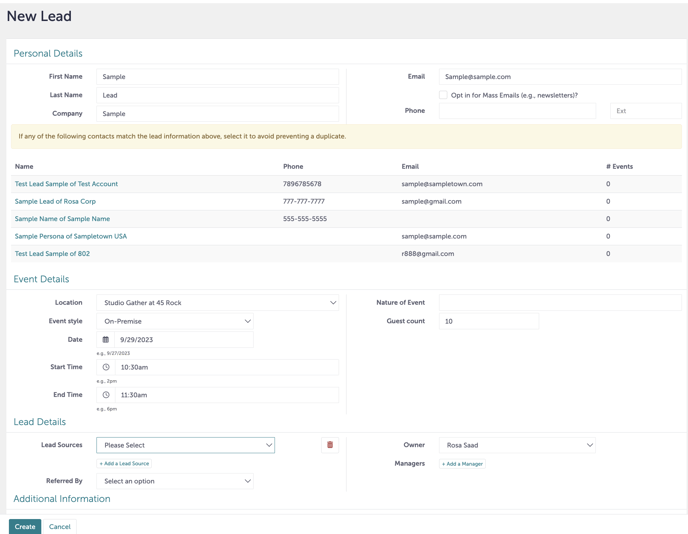Expand the Event style dropdown
The image size is (688, 534).
click(x=176, y=321)
